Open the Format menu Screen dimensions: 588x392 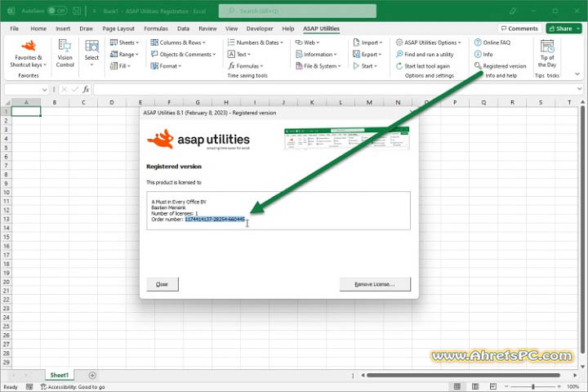166,66
